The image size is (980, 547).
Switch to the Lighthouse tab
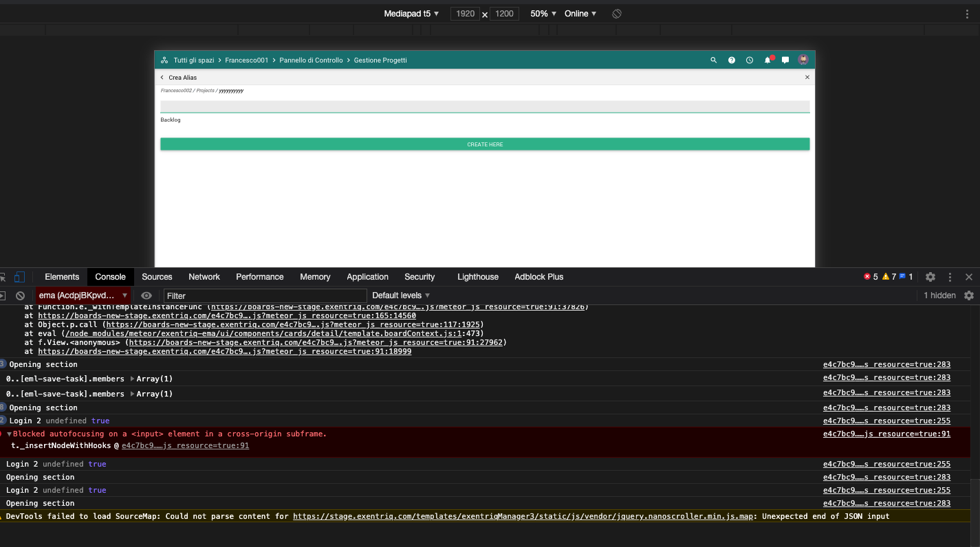click(478, 277)
